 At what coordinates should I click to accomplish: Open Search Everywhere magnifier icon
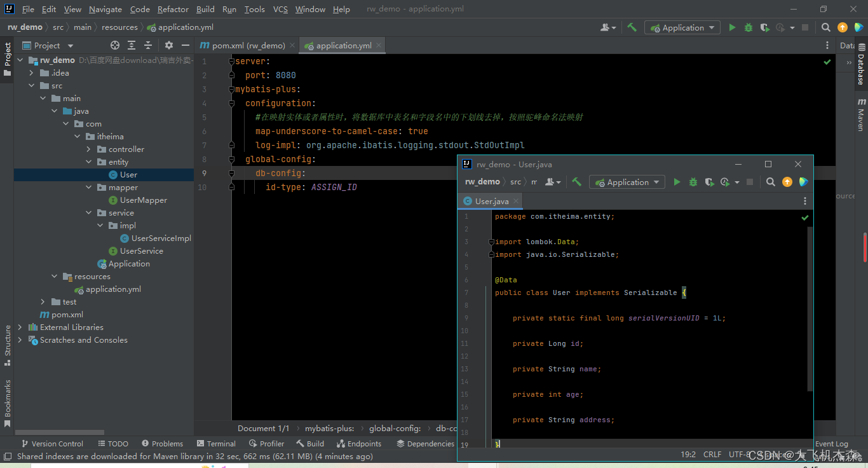825,27
